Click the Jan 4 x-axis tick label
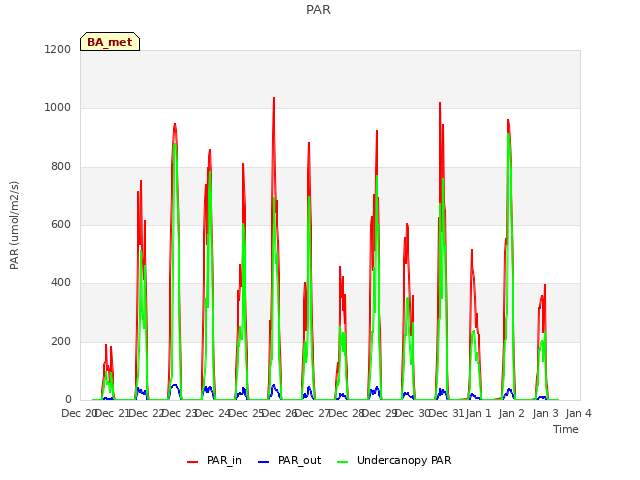 578,413
